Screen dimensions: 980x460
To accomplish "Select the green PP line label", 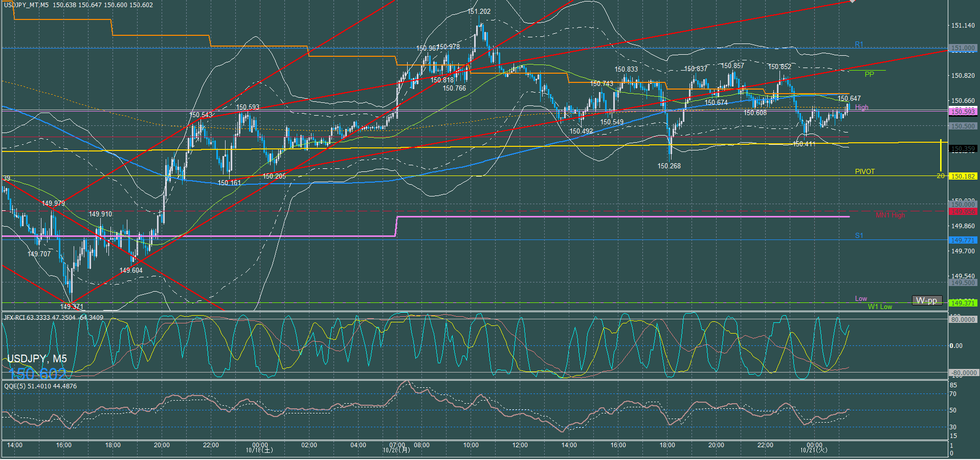I will point(869,74).
